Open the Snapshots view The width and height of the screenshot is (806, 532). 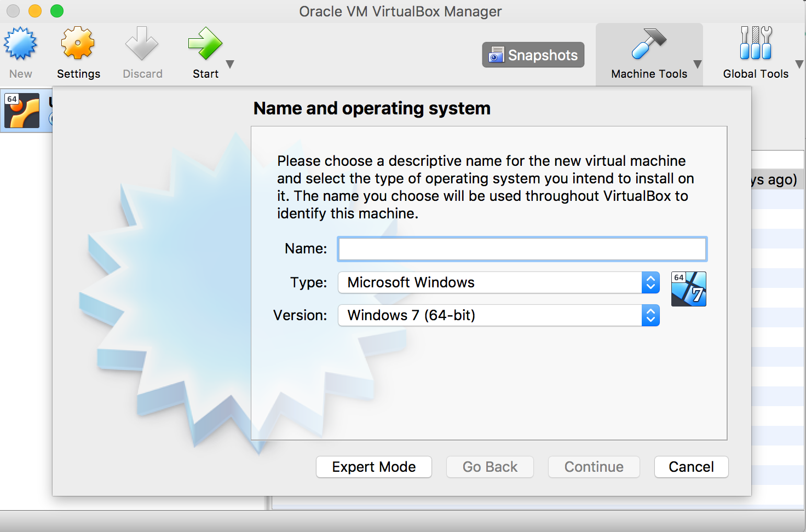[x=533, y=55]
